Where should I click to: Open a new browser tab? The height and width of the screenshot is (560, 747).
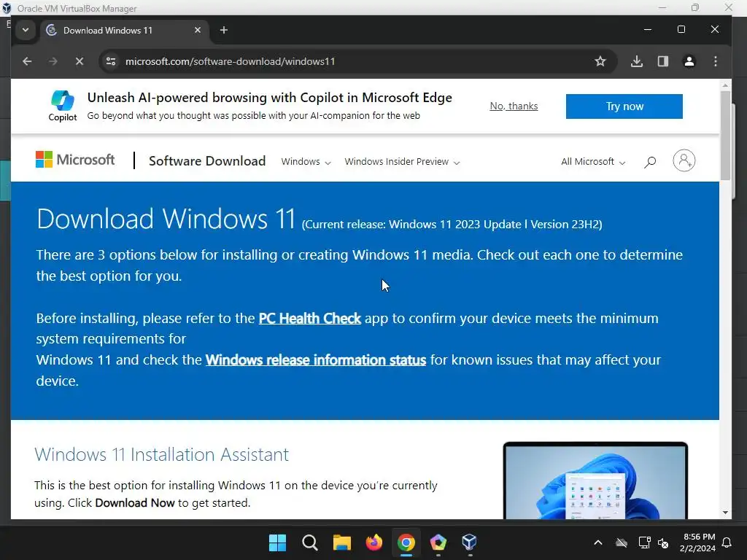pyautogui.click(x=223, y=31)
